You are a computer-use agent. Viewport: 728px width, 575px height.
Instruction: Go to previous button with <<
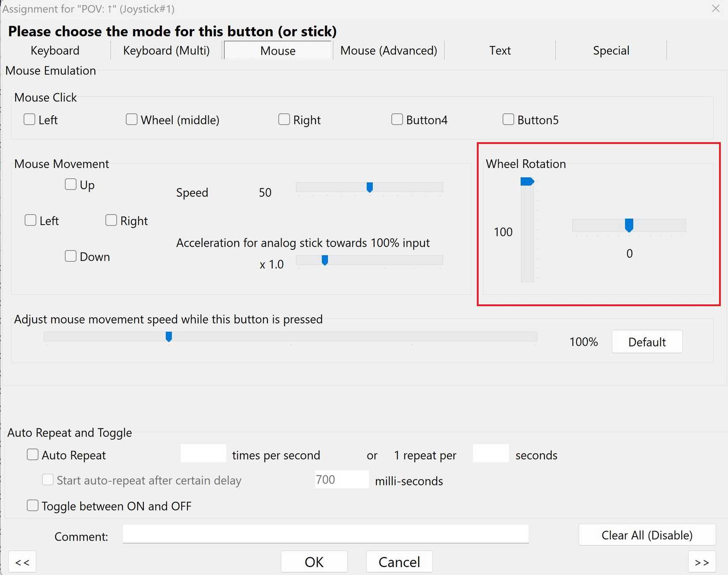click(x=22, y=562)
